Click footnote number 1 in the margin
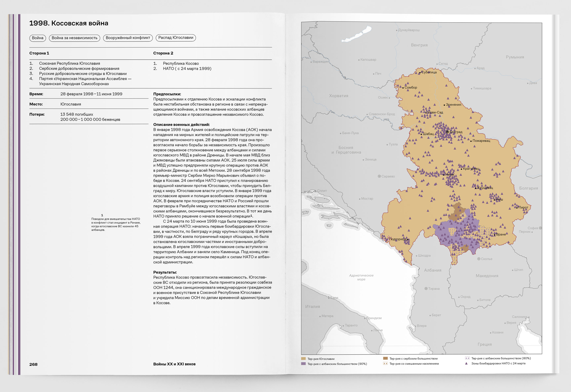571x392 pixels. point(102,215)
